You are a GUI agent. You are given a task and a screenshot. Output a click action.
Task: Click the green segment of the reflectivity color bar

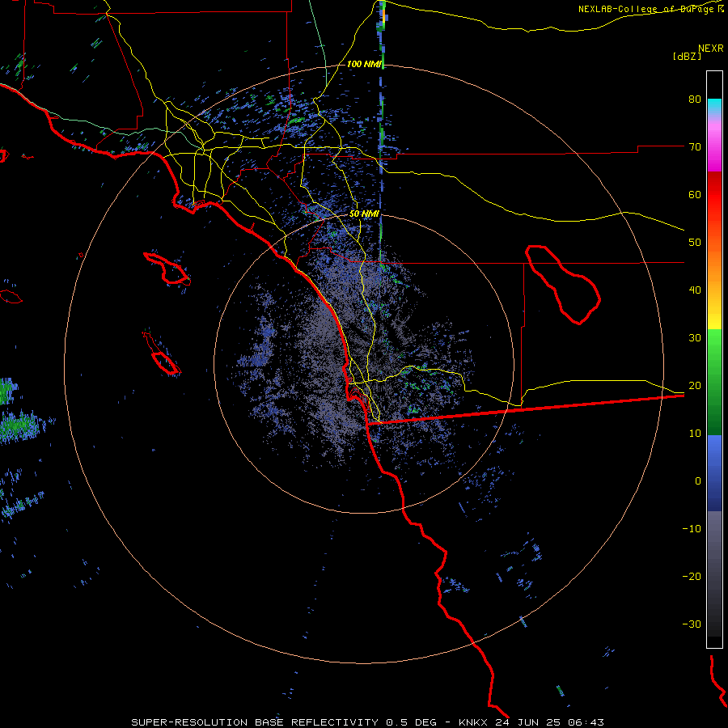[x=714, y=382]
